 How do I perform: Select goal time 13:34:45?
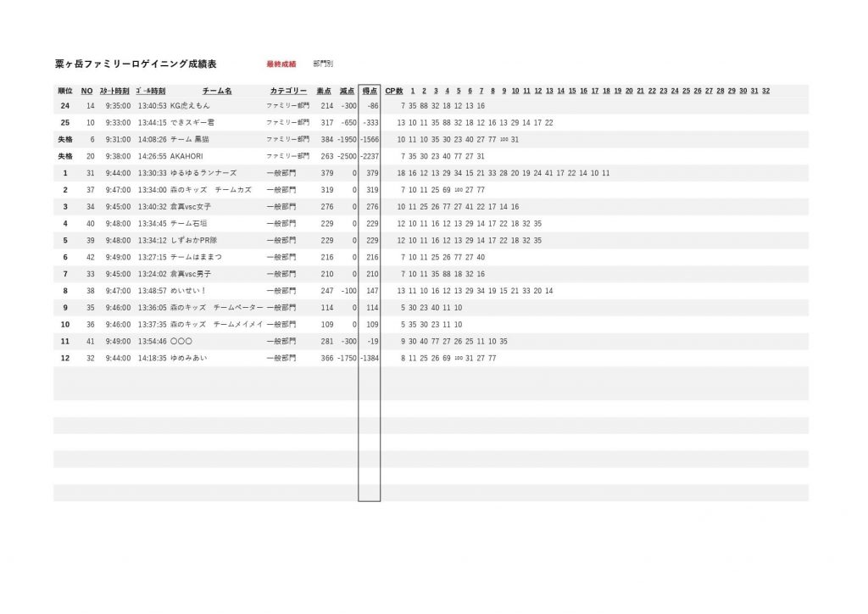pyautogui.click(x=153, y=224)
